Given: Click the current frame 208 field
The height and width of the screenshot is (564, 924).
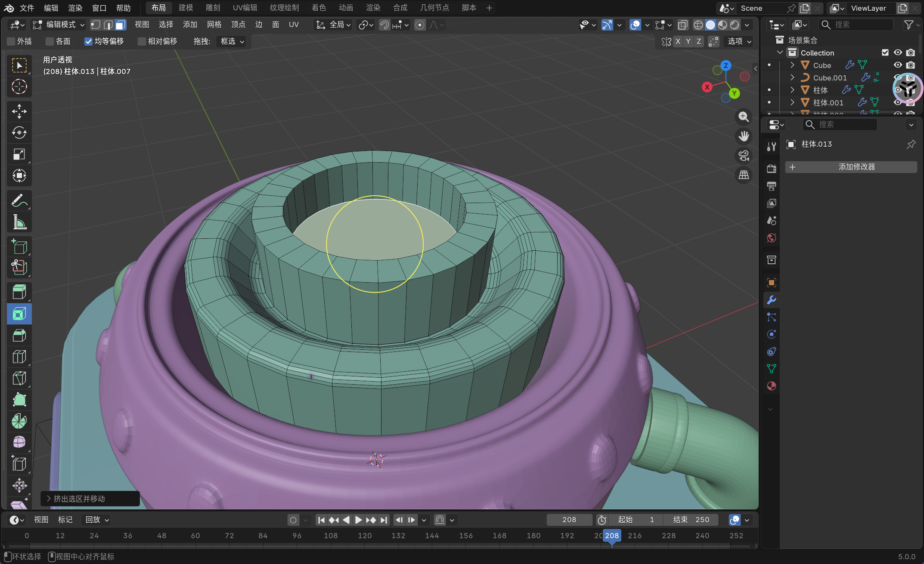Looking at the screenshot, I should pos(569,520).
